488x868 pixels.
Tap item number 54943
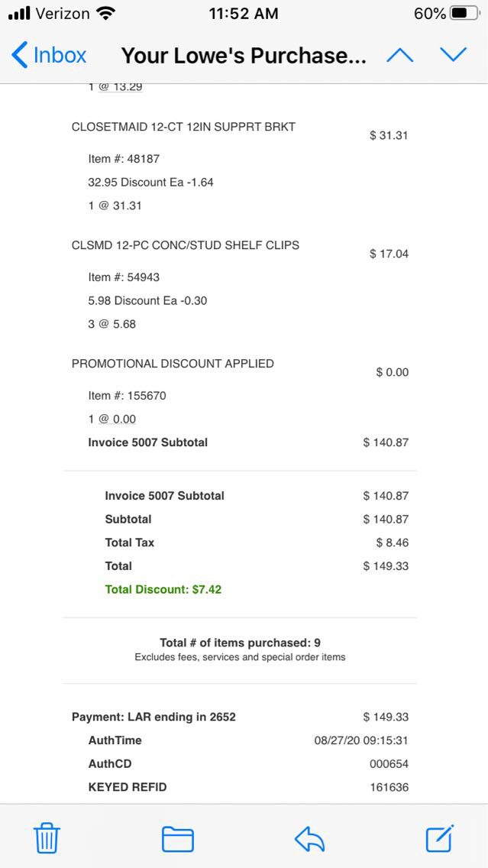coord(124,277)
